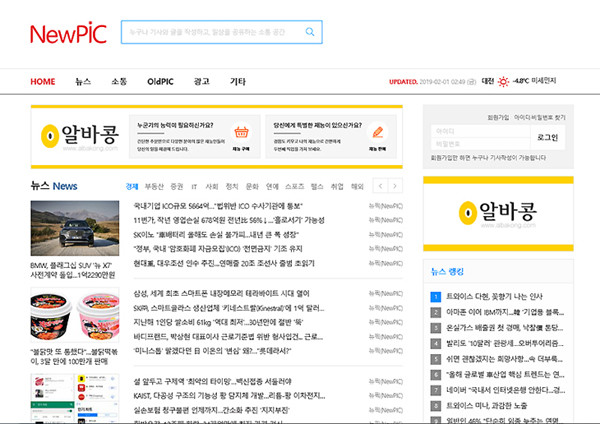Open the headline starting 11번가, 작년 영업손실

point(229,220)
